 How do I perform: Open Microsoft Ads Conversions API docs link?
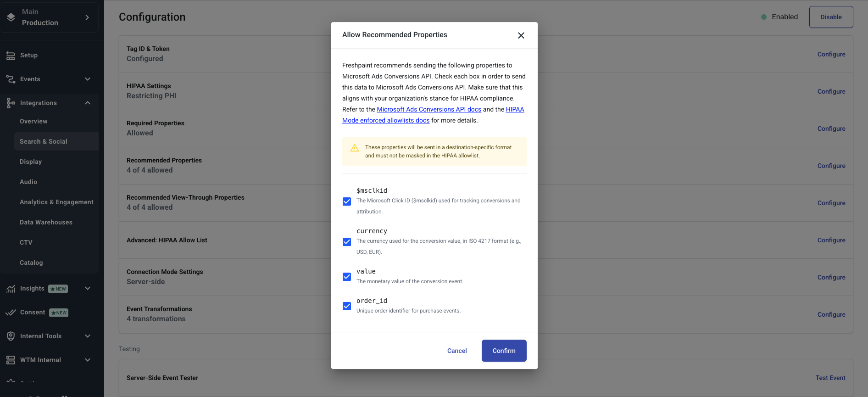428,109
